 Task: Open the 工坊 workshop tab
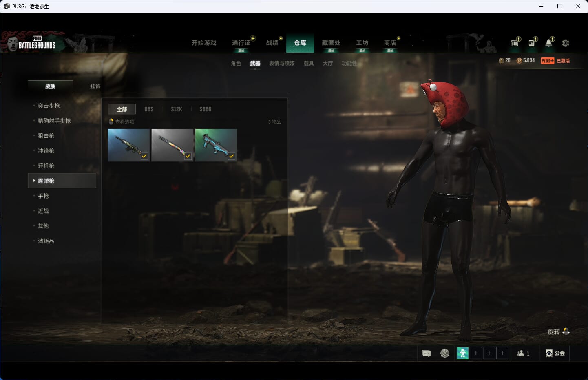pos(362,43)
